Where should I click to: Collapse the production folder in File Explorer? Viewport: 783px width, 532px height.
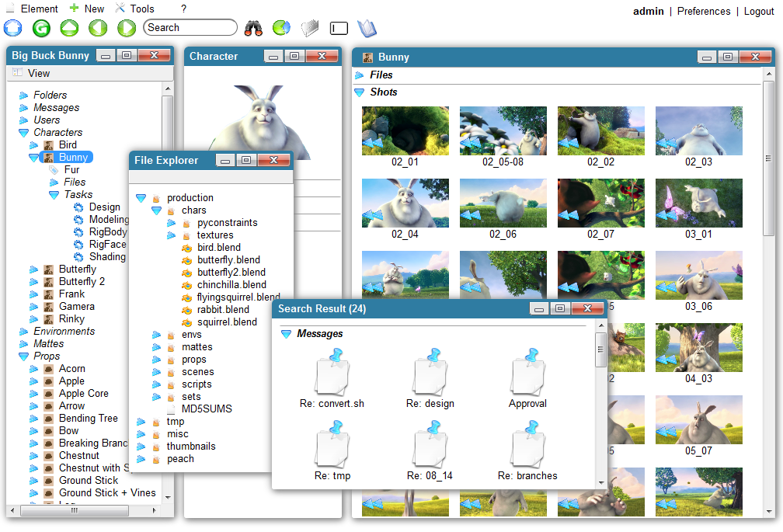coord(141,198)
